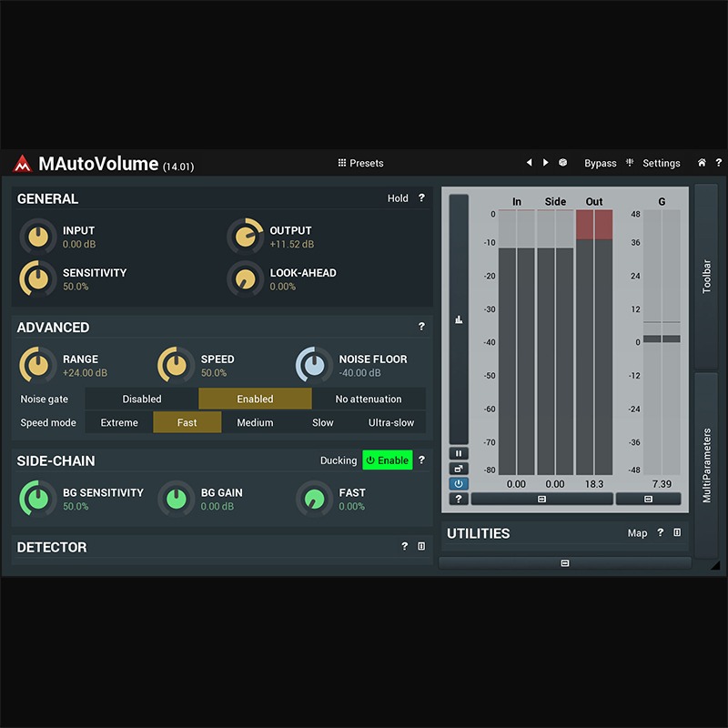Pop out the meter window
The image size is (728, 728).
pyautogui.click(x=459, y=469)
